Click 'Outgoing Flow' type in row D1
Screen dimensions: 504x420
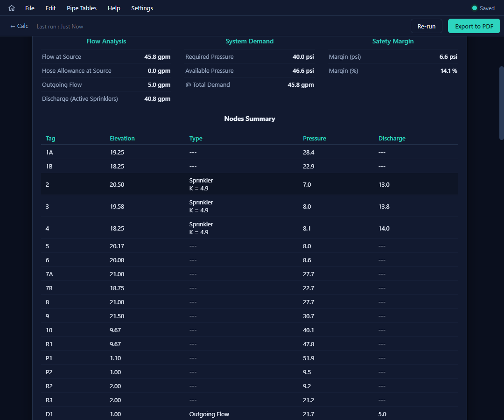(209, 414)
